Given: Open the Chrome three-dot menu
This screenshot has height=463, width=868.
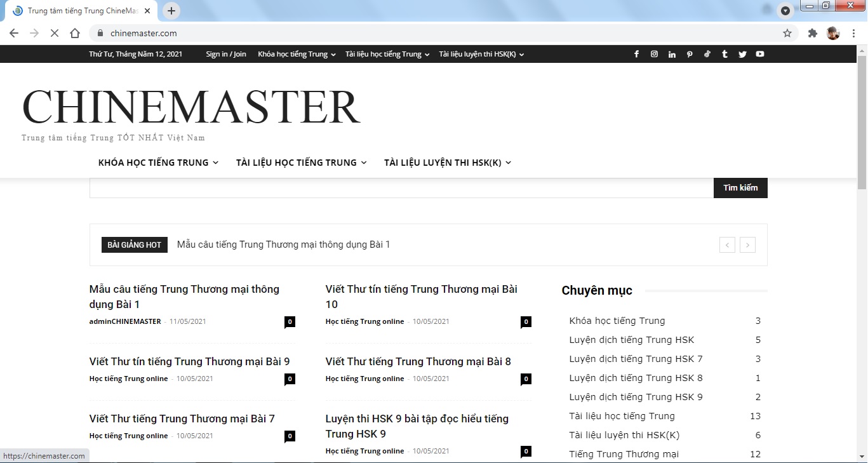Looking at the screenshot, I should pyautogui.click(x=853, y=33).
